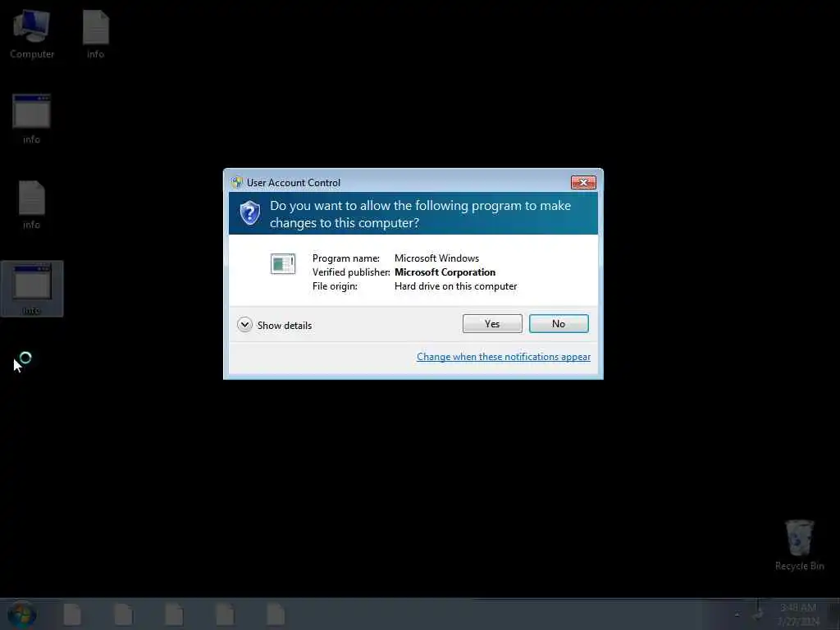
Task: Click No to deny the program
Action: pyautogui.click(x=559, y=323)
